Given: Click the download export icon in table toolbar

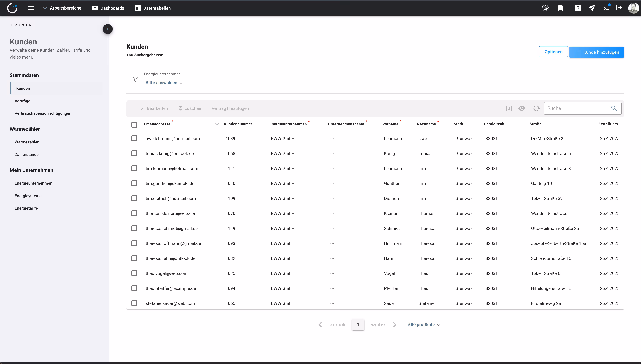Looking at the screenshot, I should pyautogui.click(x=509, y=108).
